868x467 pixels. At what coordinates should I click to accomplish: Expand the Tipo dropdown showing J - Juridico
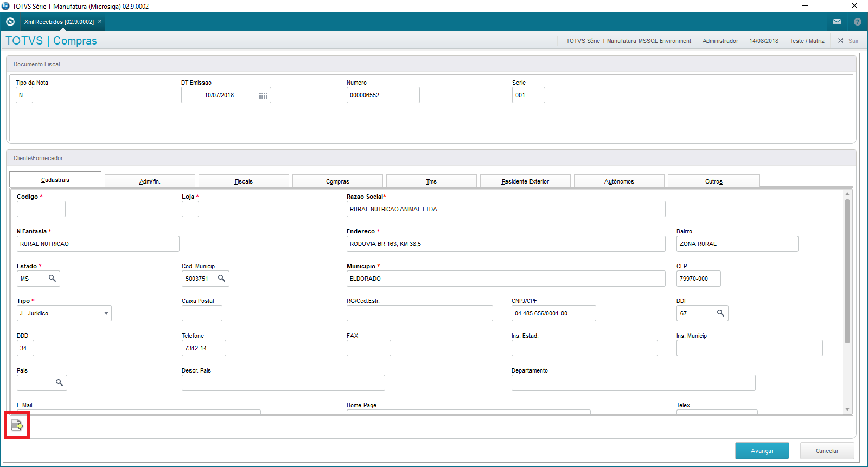(x=106, y=313)
